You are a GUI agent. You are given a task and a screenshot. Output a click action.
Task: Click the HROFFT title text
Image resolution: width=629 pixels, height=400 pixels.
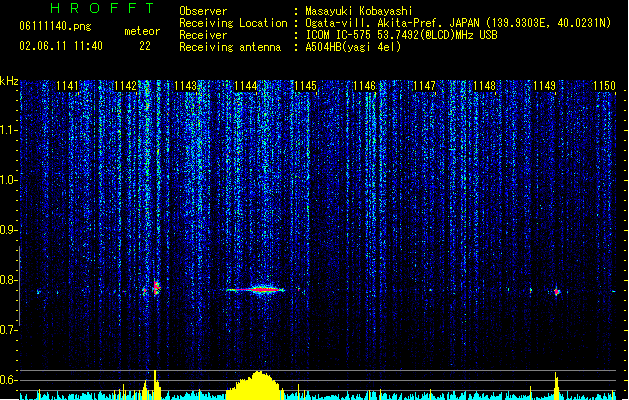point(102,8)
